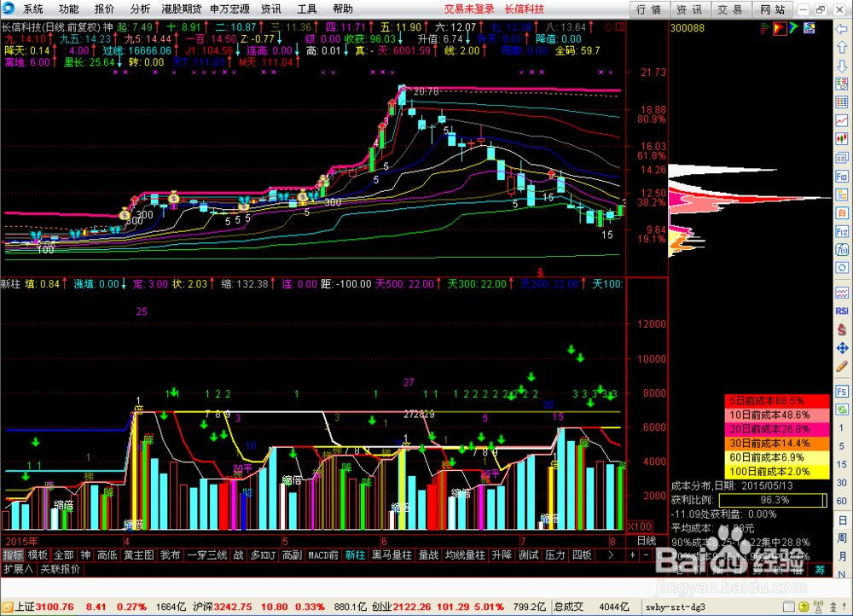
Task: Click the 关联报价 tab
Action: click(61, 569)
